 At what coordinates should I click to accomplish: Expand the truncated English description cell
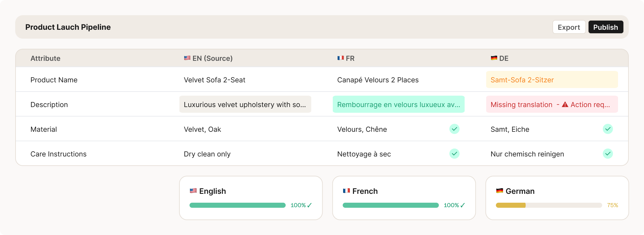point(245,105)
